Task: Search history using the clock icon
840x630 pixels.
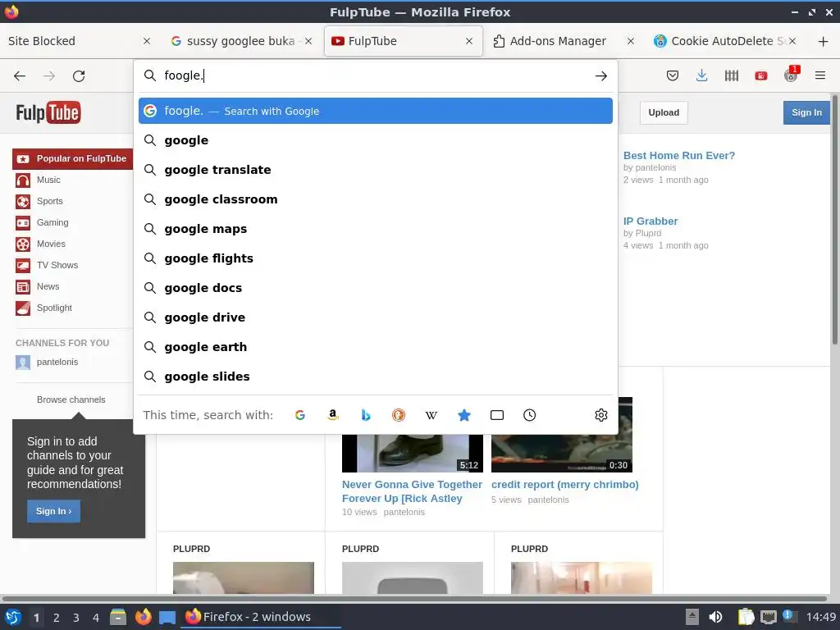Action: click(x=529, y=415)
